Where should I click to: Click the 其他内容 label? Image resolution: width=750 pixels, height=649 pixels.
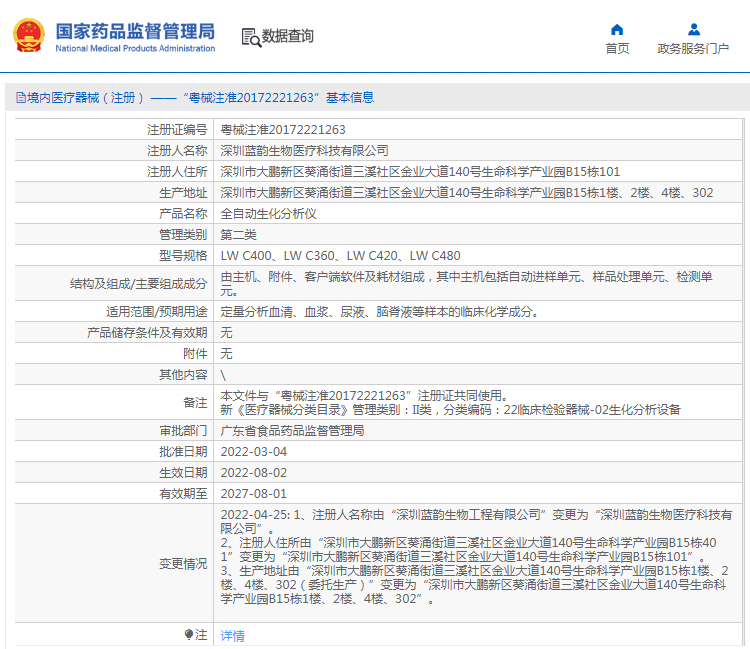coord(183,375)
